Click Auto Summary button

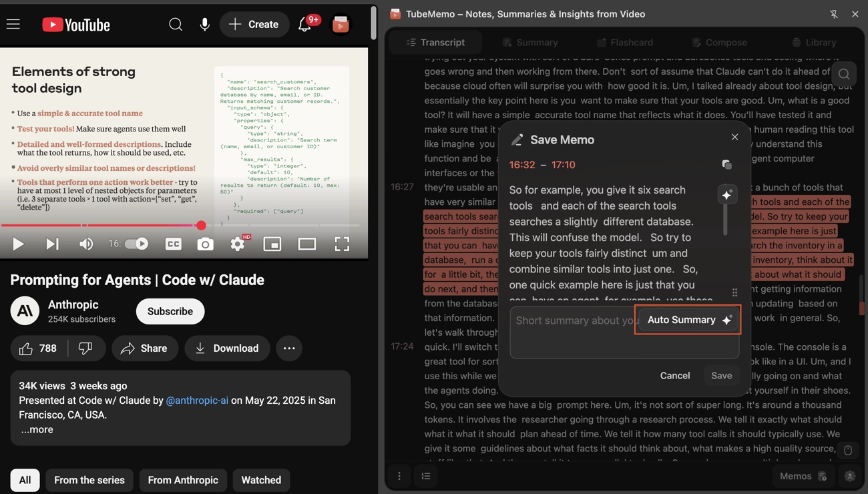688,320
